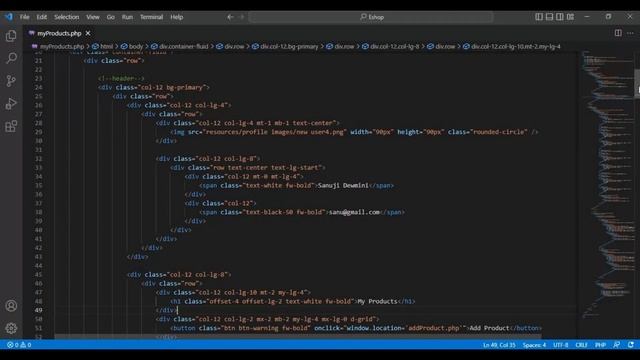Open the Edit menu

42,17
